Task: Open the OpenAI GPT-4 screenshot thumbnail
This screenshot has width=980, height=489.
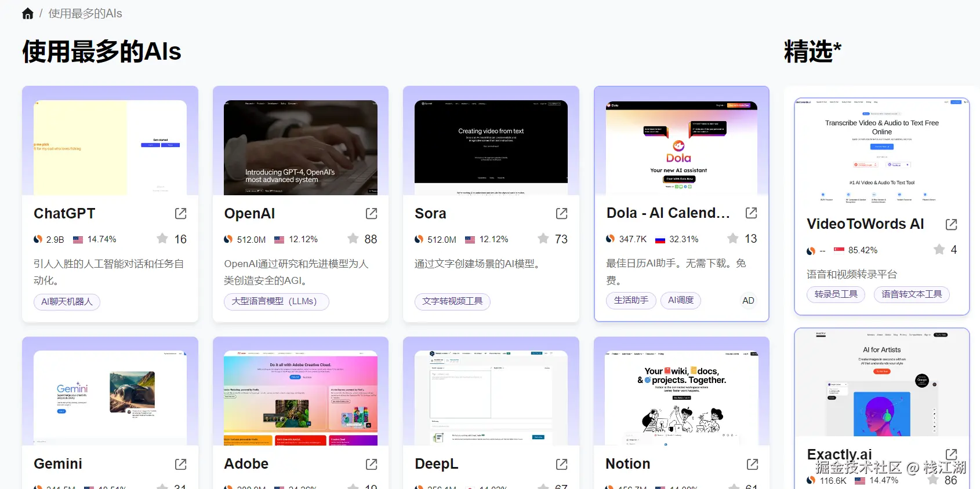Action: click(300, 148)
